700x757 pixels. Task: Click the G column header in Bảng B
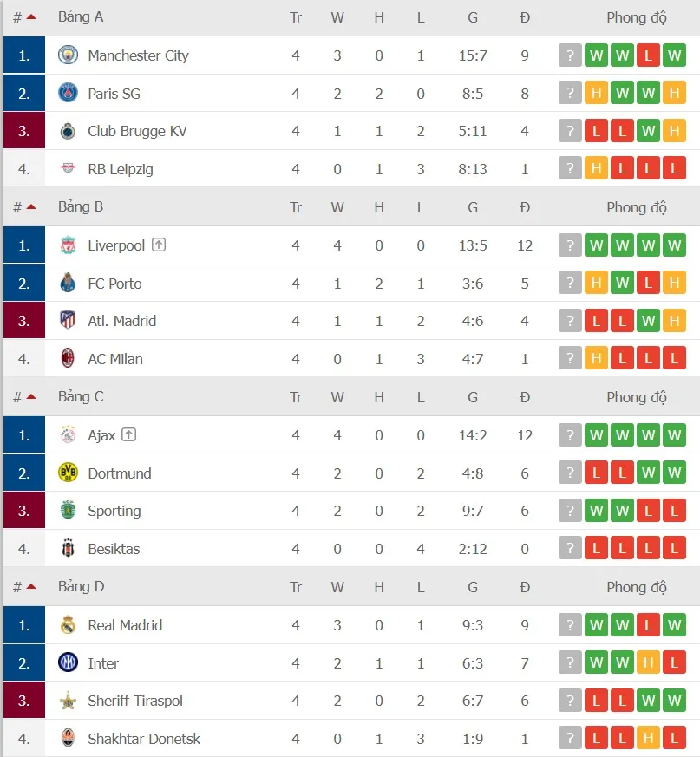pos(473,206)
